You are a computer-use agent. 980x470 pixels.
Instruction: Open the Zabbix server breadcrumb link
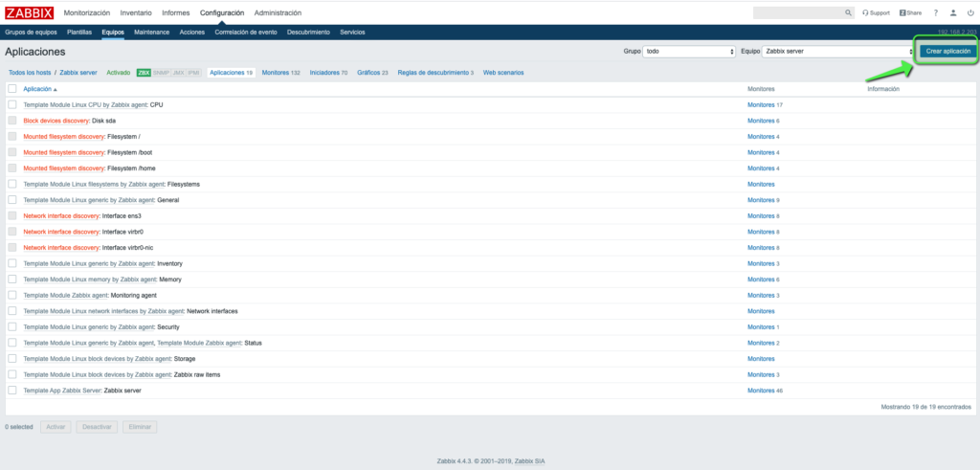click(x=78, y=73)
